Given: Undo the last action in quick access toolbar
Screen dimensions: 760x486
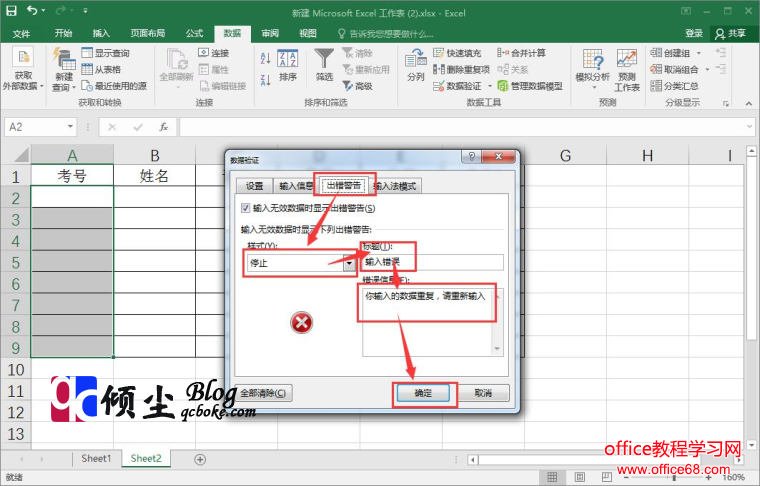Looking at the screenshot, I should (32, 11).
